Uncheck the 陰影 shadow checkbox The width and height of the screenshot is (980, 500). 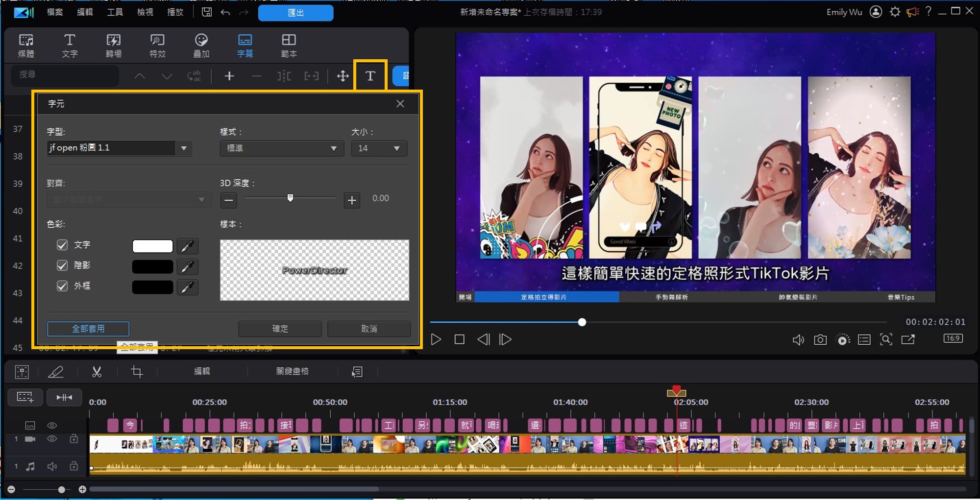(x=62, y=265)
